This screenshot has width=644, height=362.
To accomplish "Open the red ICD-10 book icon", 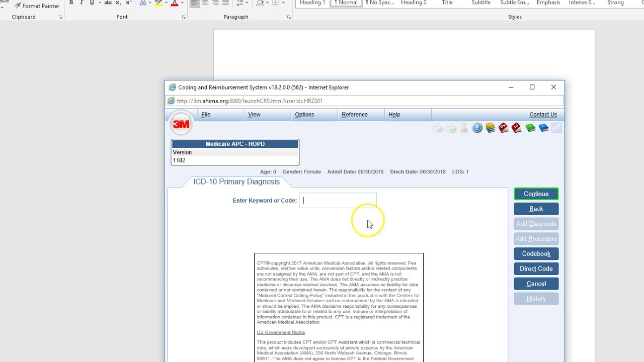I will (x=517, y=128).
